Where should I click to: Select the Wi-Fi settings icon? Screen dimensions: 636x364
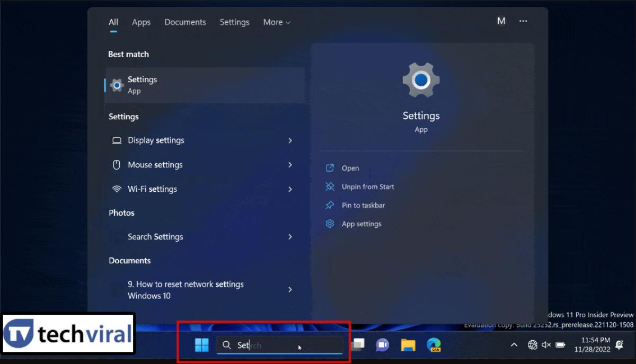tap(116, 189)
